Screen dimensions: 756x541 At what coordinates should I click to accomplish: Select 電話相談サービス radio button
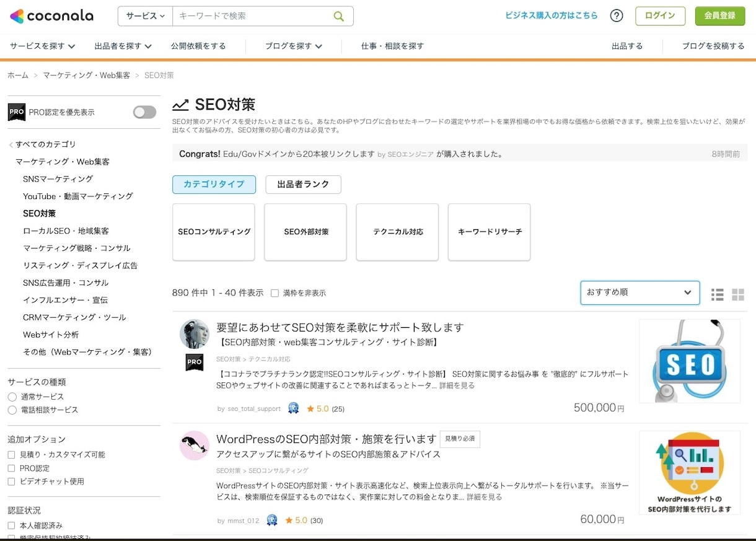pos(12,410)
